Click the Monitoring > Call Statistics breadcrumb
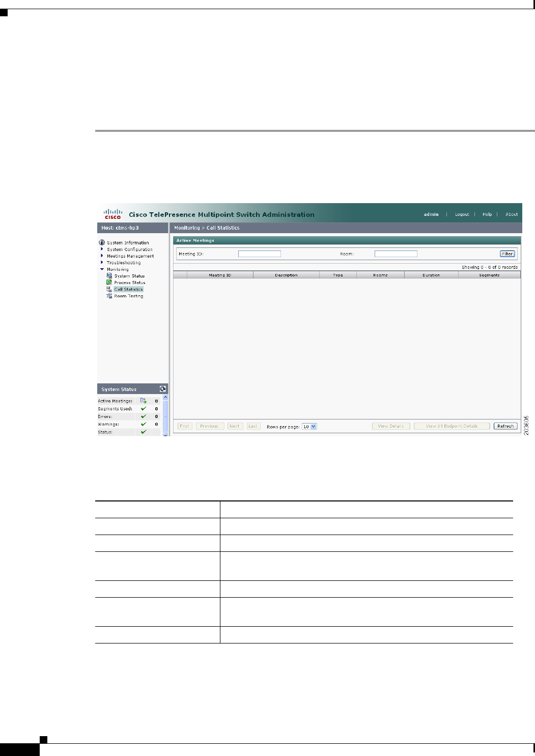The height and width of the screenshot is (756, 535). pos(207,228)
